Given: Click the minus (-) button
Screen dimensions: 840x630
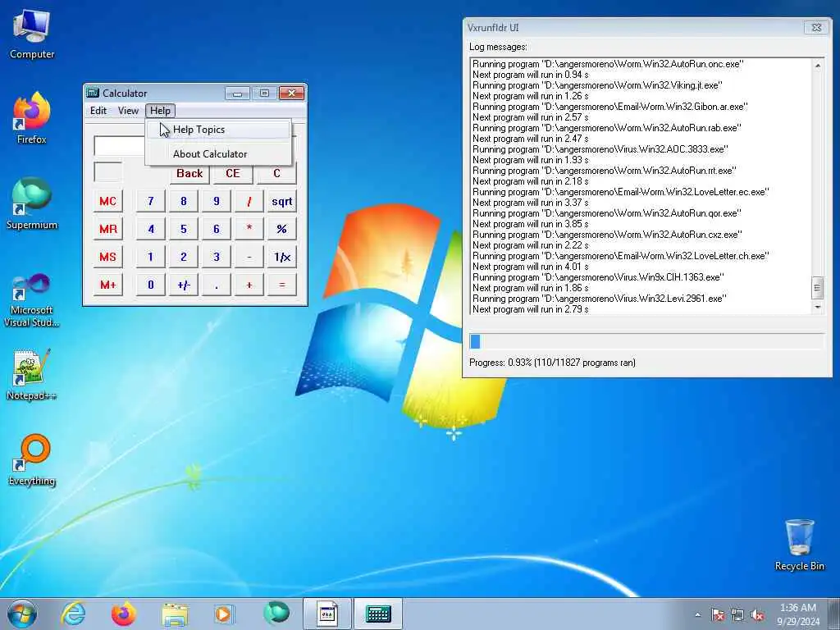Looking at the screenshot, I should point(249,257).
